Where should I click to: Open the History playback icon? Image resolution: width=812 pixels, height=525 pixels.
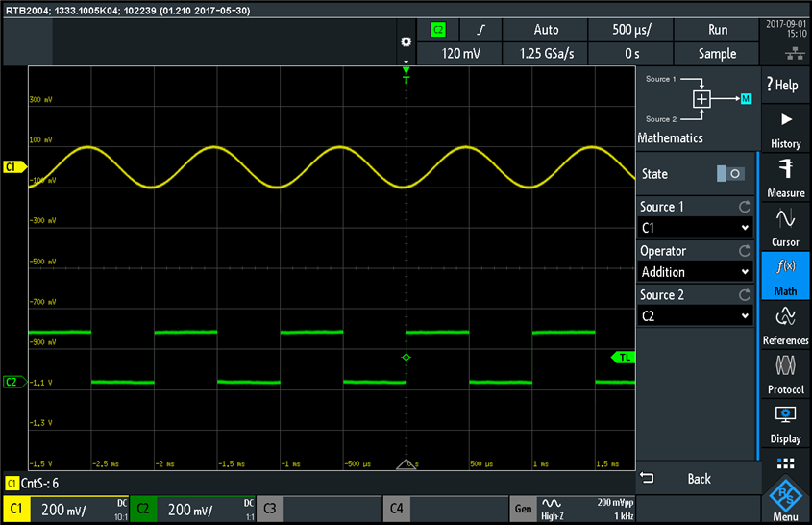(785, 129)
